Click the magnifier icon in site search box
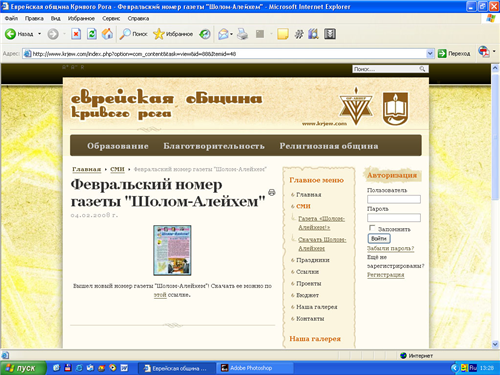Screen dimensions: 500x375 [422, 69]
